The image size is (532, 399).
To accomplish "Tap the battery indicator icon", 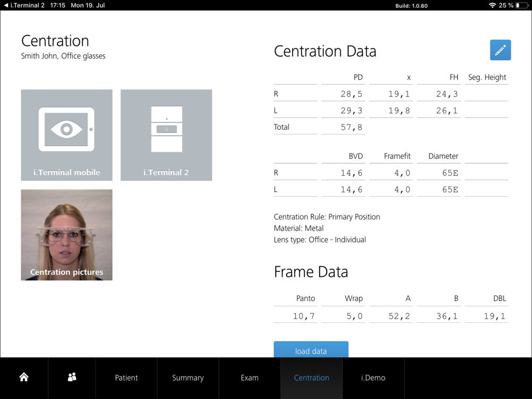I will 522,5.
